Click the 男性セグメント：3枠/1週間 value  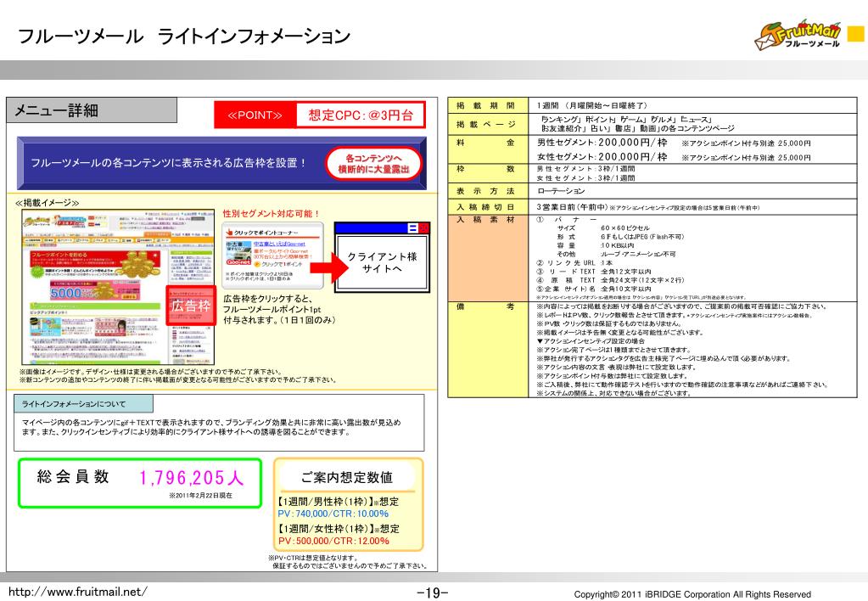point(585,168)
